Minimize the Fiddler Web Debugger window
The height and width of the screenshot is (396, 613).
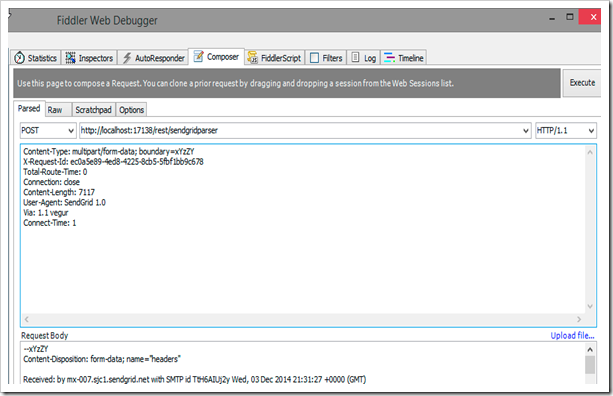click(552, 18)
